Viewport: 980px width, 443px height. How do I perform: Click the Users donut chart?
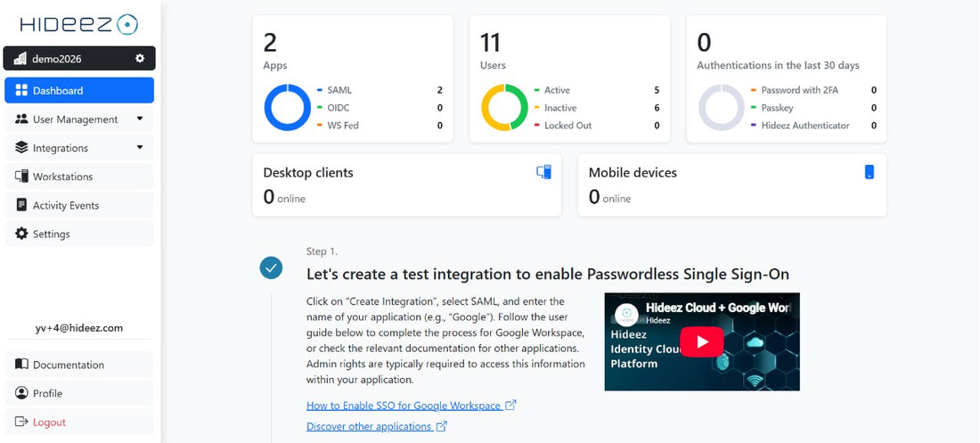(x=504, y=108)
